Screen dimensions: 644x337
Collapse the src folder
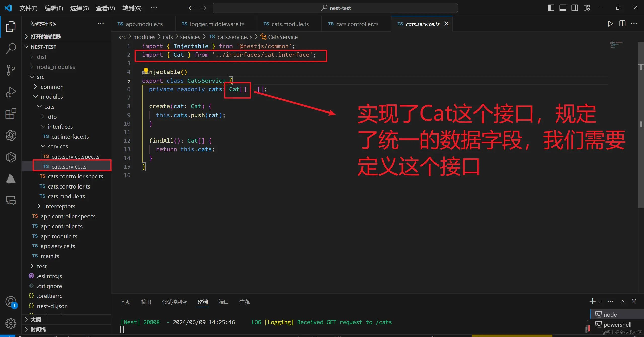[x=66, y=77]
